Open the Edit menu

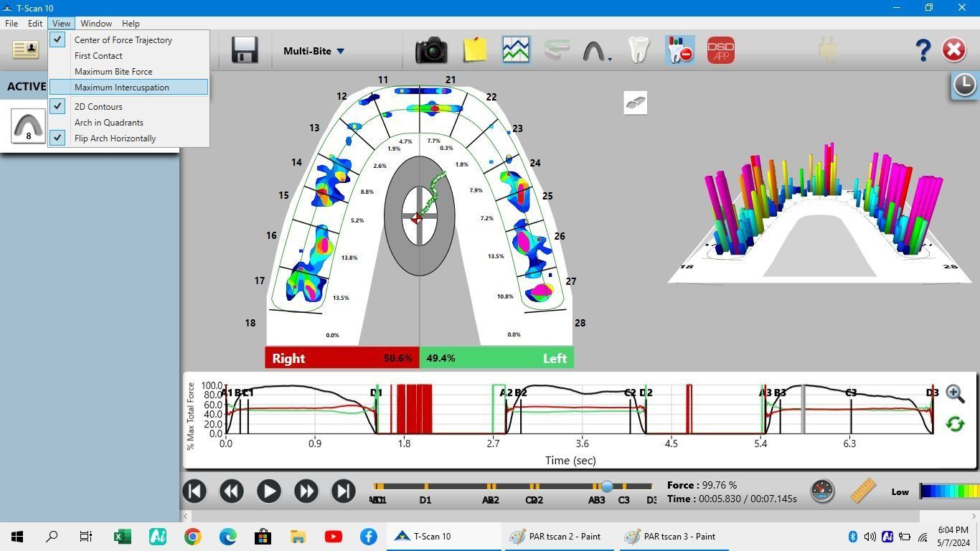[x=35, y=24]
